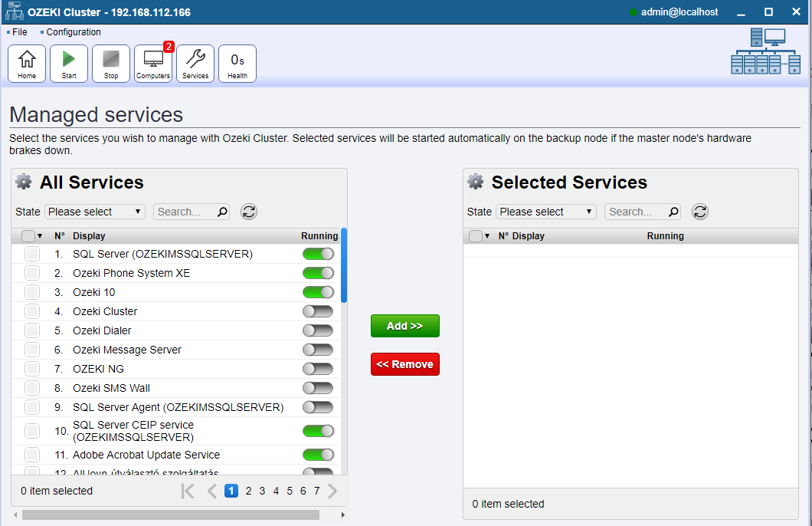Check the select-all box in All Services header
Image resolution: width=812 pixels, height=526 pixels.
[x=28, y=236]
